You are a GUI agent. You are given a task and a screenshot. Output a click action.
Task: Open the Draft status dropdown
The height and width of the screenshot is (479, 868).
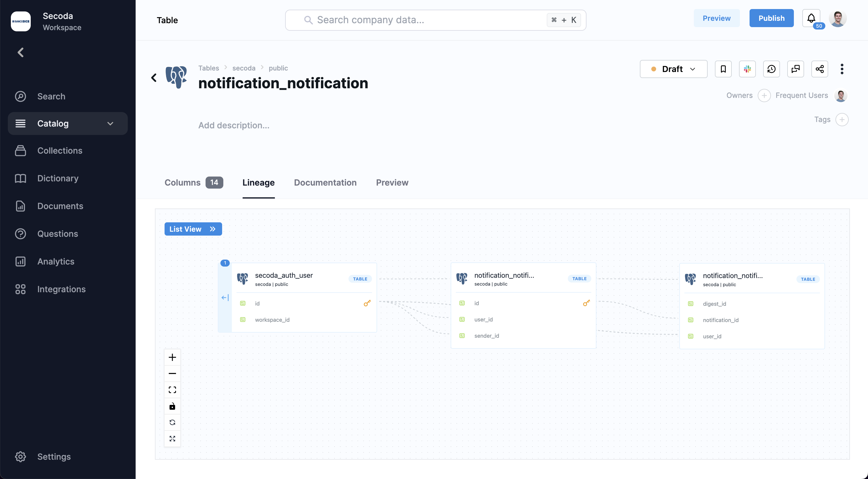tap(673, 69)
